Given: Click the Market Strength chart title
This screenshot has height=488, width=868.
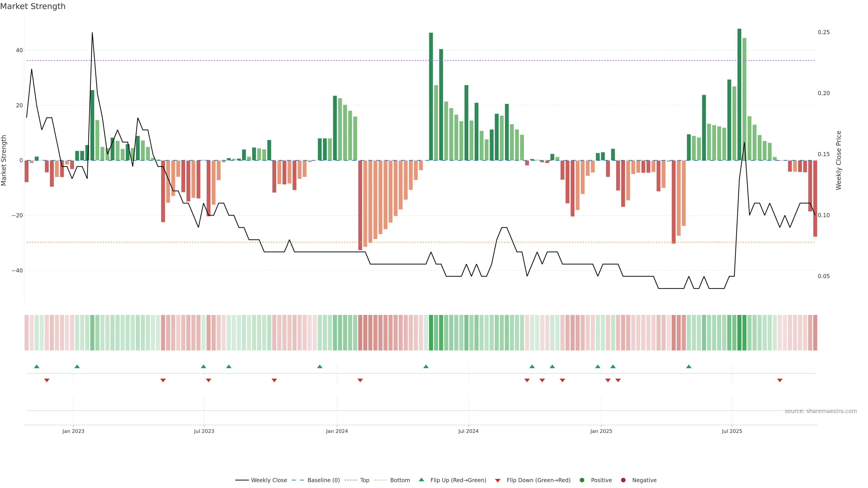Looking at the screenshot, I should [x=33, y=6].
